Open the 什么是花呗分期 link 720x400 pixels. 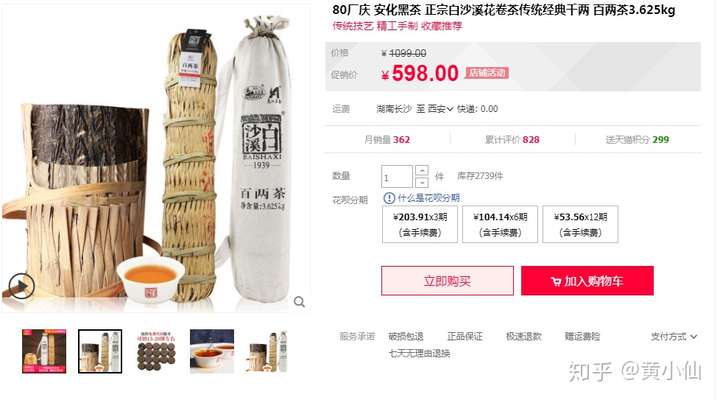(x=428, y=198)
